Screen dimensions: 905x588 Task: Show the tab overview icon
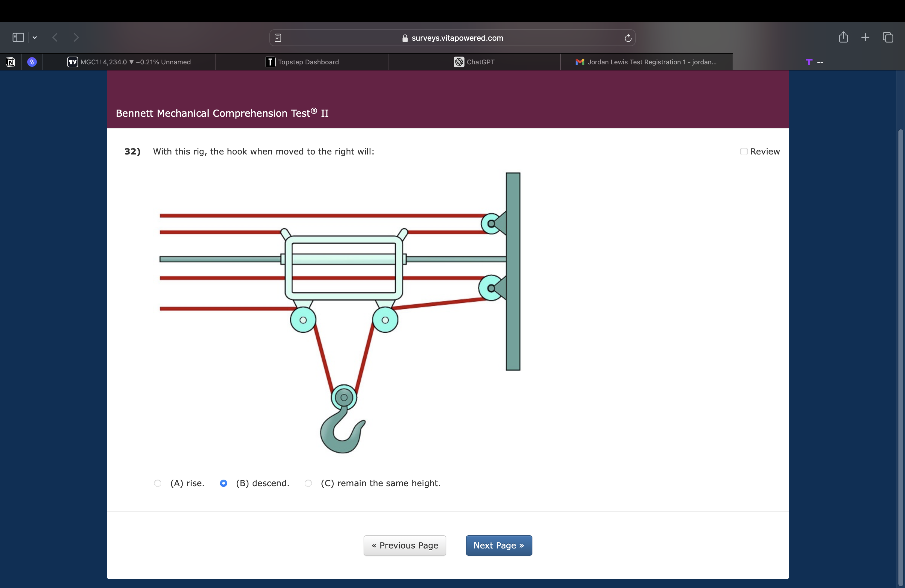(x=888, y=37)
